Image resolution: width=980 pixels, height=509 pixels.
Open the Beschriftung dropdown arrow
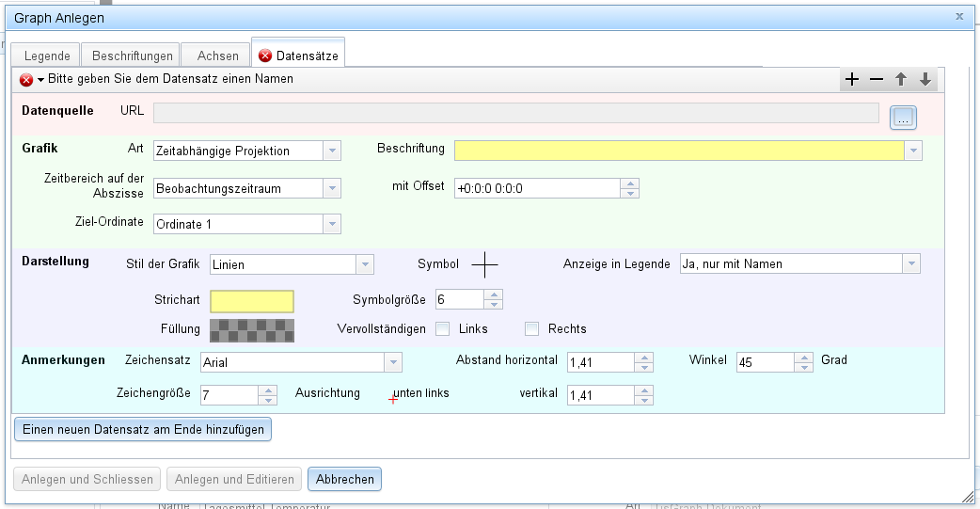click(x=913, y=151)
